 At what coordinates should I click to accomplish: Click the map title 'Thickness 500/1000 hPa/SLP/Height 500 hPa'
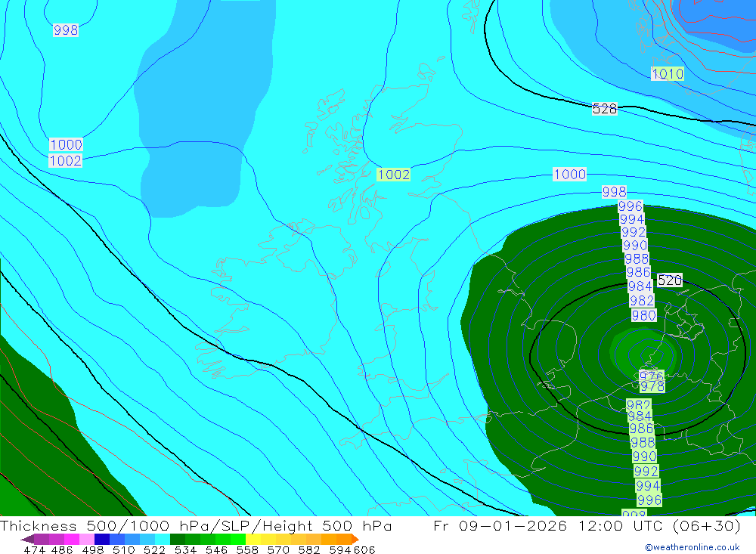pos(196,525)
